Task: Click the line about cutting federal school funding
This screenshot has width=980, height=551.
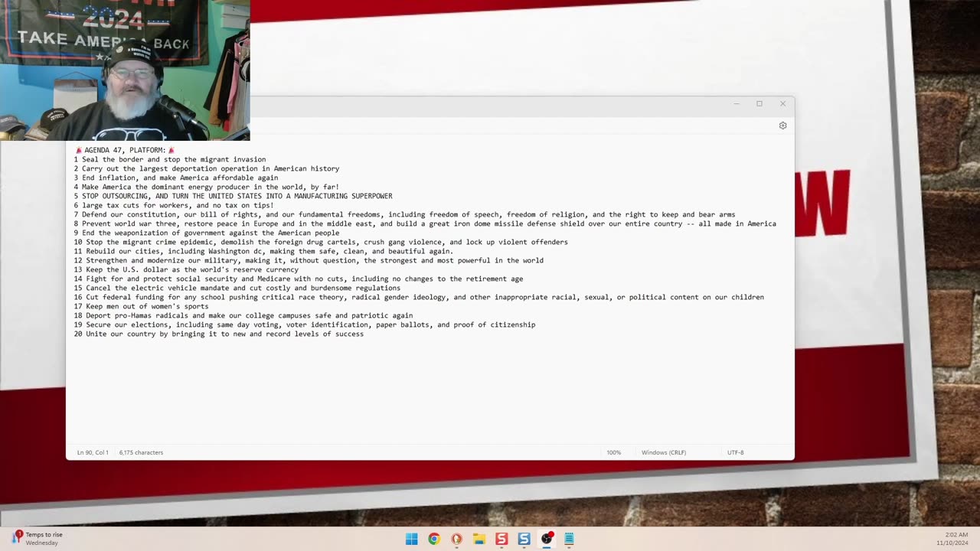Action: [x=419, y=297]
